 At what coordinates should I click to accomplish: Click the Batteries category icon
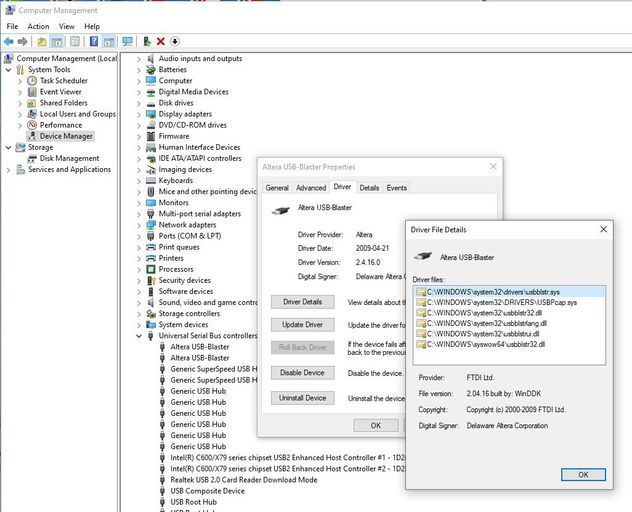coord(151,70)
